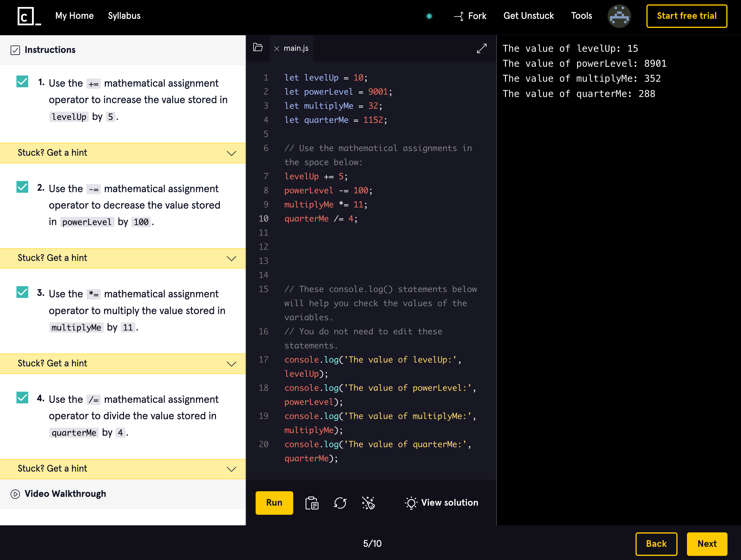
Task: Click the magic wand beautify icon
Action: click(368, 503)
